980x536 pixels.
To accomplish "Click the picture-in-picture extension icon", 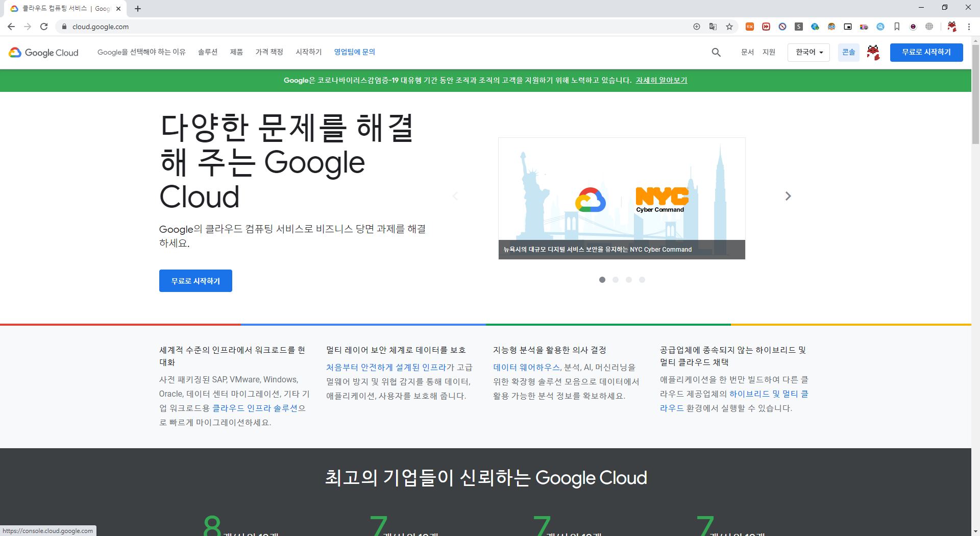I will click(848, 27).
